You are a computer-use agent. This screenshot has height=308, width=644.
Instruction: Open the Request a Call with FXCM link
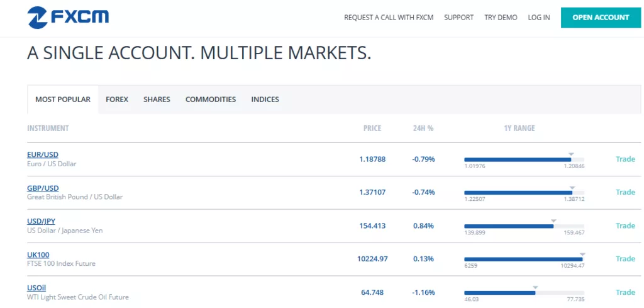coord(389,18)
